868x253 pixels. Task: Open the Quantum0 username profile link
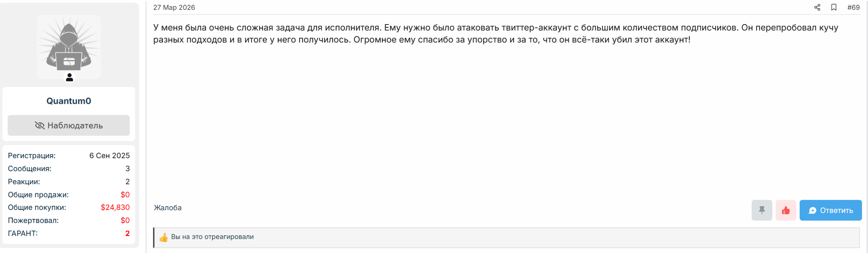[69, 101]
